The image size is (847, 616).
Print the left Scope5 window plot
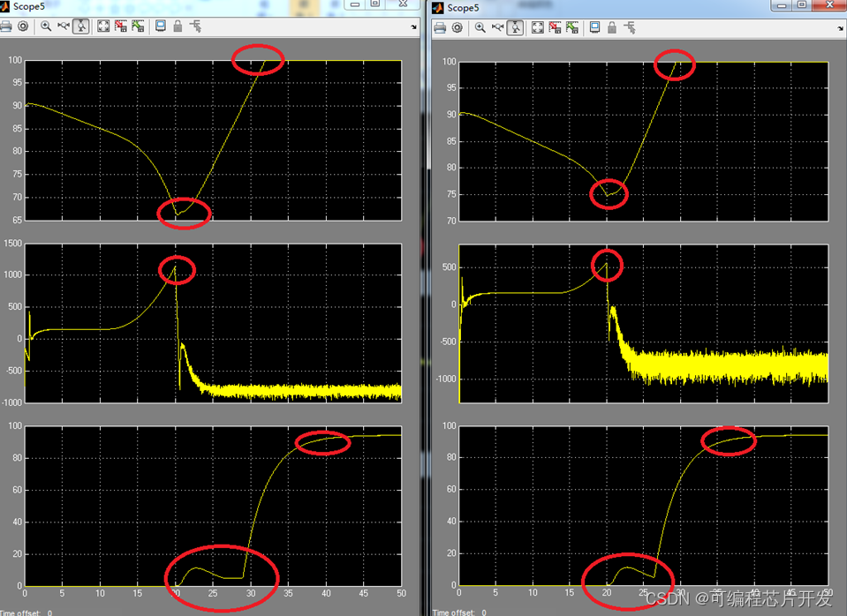click(x=5, y=26)
